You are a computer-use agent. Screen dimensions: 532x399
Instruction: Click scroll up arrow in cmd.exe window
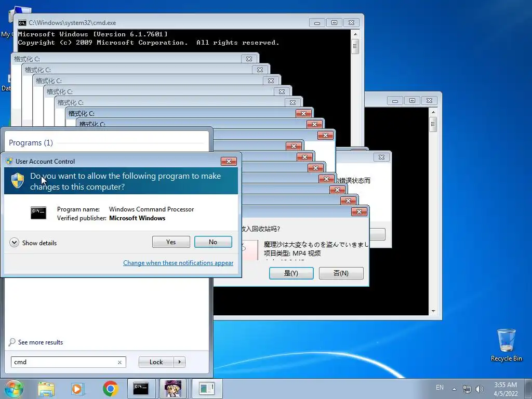point(355,34)
